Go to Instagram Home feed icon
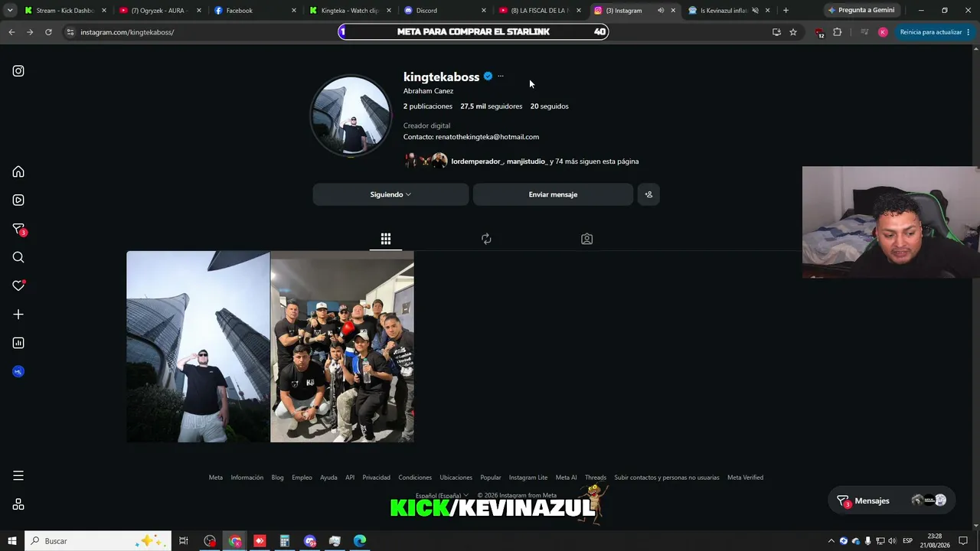Screen dimensions: 980x551 pyautogui.click(x=18, y=171)
